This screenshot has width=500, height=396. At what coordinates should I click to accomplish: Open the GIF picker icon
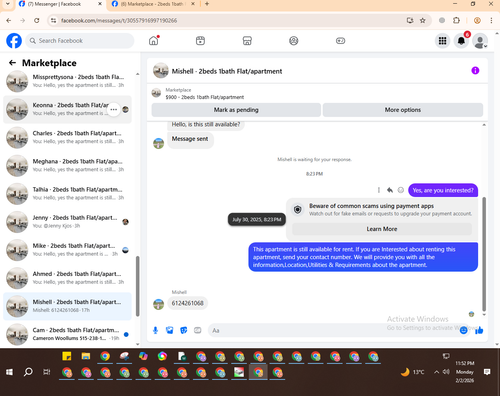click(x=198, y=330)
